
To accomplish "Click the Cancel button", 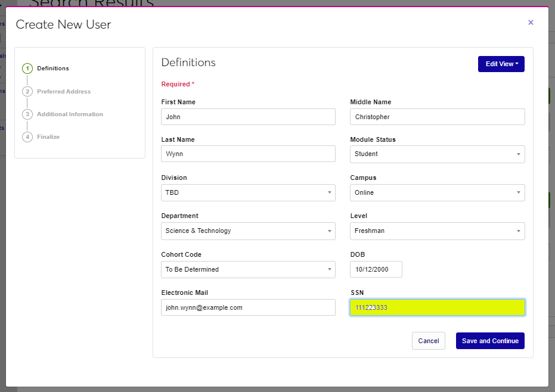I will point(428,341).
